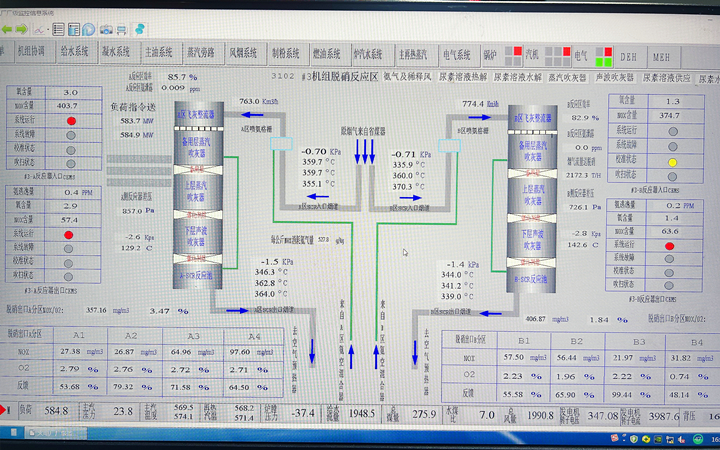Screen dimensions: 720x450
Task: Open the 给水系统 tab
Action: click(75, 52)
